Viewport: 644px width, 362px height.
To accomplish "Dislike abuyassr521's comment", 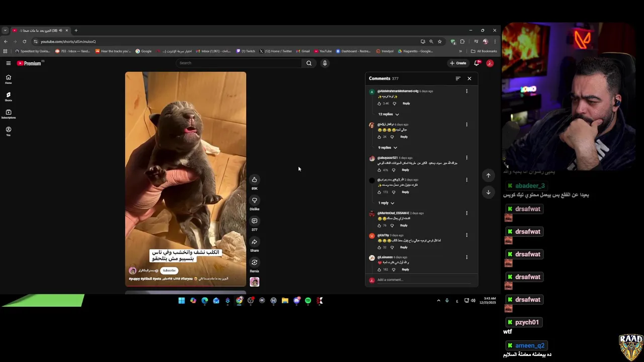I will click(393, 170).
